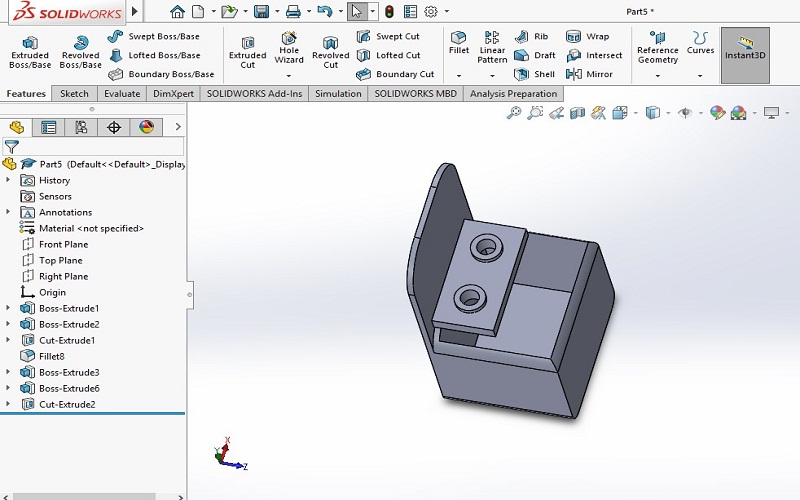The height and width of the screenshot is (500, 800).
Task: Undo the last action
Action: click(324, 11)
